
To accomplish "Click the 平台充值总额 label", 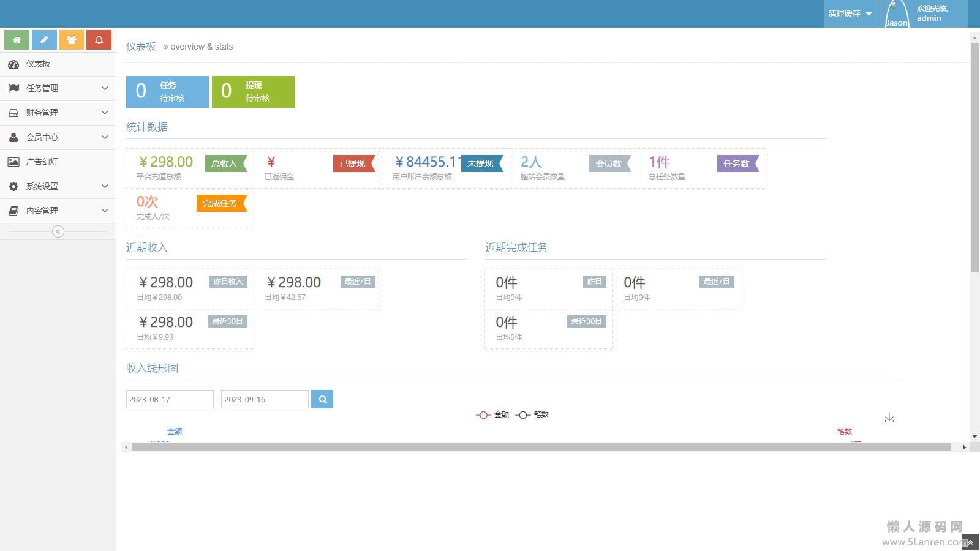I will click(x=159, y=177).
